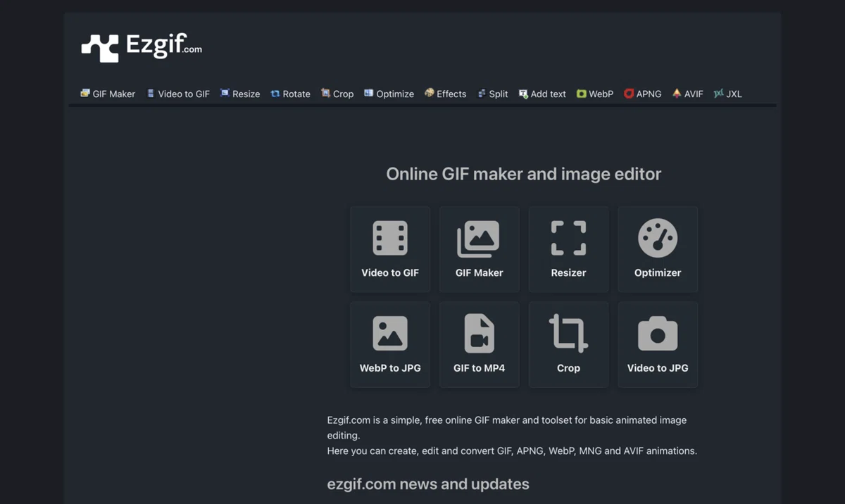Screen dimensions: 845x504
Task: Open the Add text menu item
Action: (542, 94)
